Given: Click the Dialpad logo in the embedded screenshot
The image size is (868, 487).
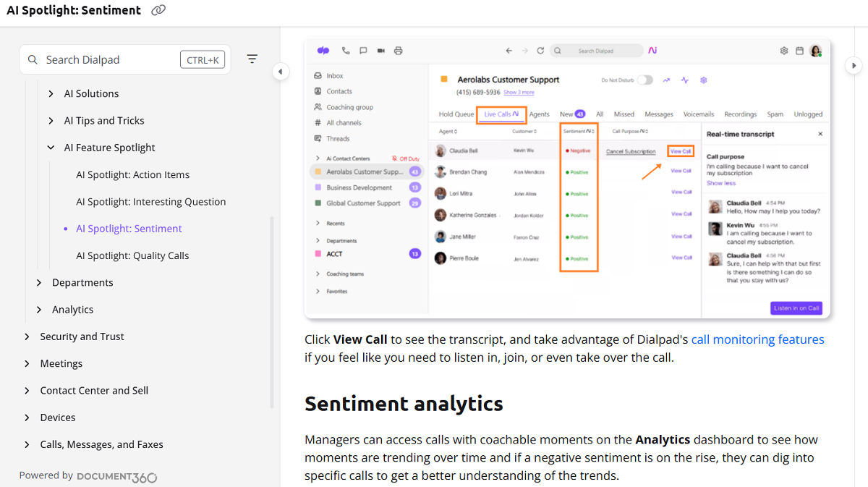Looking at the screenshot, I should [323, 51].
